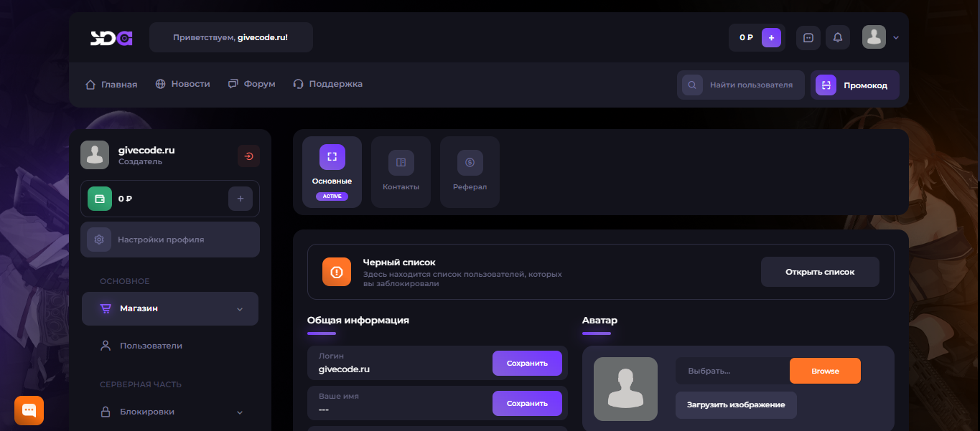980x431 pixels.
Task: Click the gray plus button beside wallet balance
Action: (x=240, y=199)
